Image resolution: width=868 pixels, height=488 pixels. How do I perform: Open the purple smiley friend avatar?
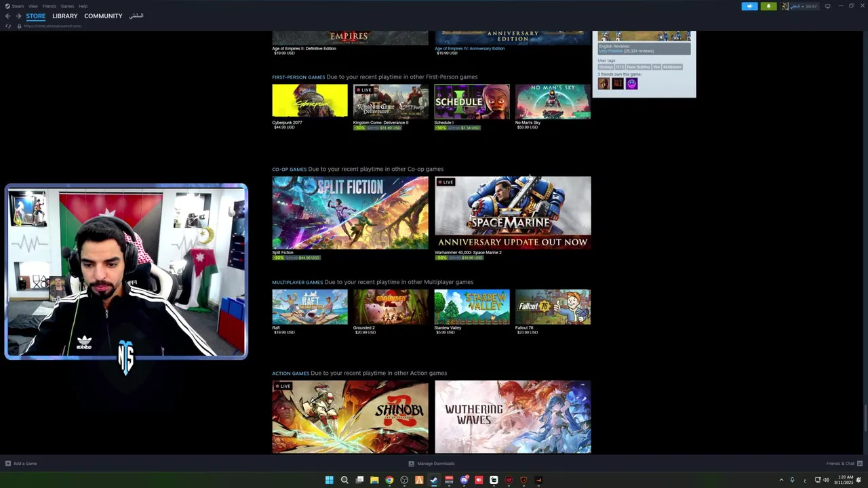click(631, 83)
